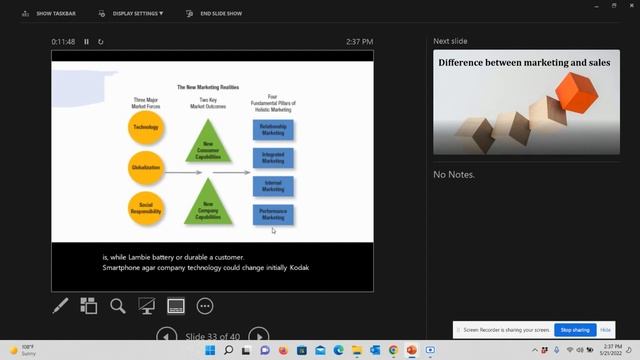640x360 pixels.
Task: Open the Display Settings dropdown
Action: (131, 13)
